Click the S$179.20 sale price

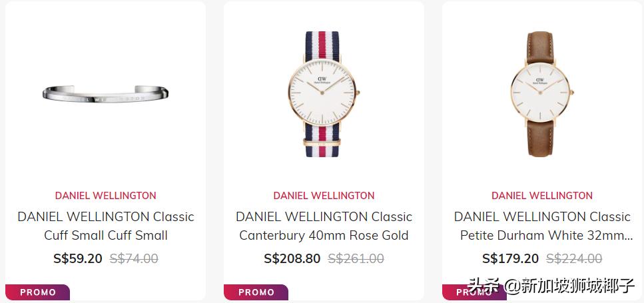pos(511,258)
